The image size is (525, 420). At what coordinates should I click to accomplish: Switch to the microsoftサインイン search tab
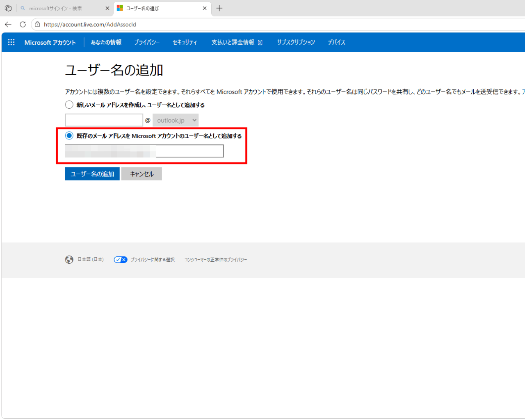[x=62, y=8]
